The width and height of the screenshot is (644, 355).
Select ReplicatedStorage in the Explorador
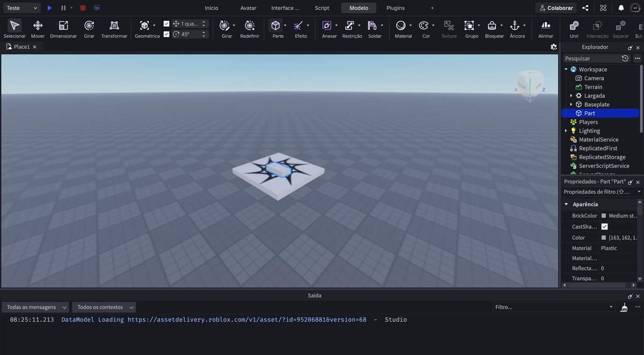pyautogui.click(x=602, y=157)
